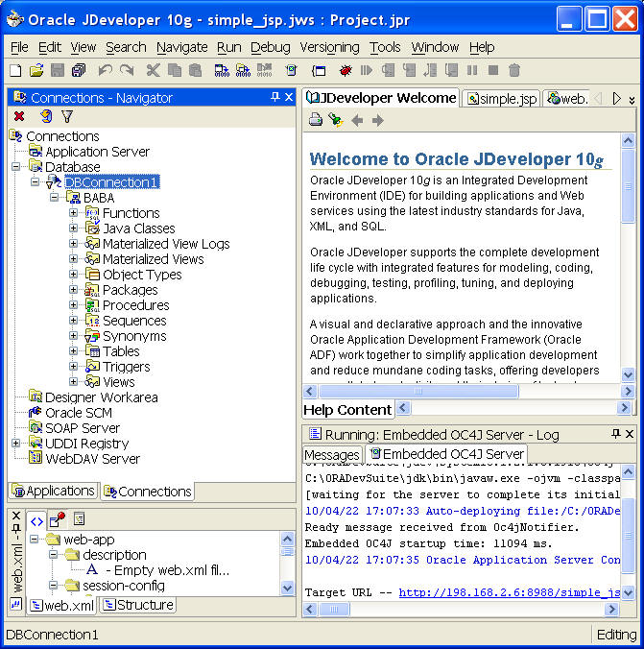The width and height of the screenshot is (644, 649).
Task: Select the Designer Workarea tree item
Action: [102, 397]
